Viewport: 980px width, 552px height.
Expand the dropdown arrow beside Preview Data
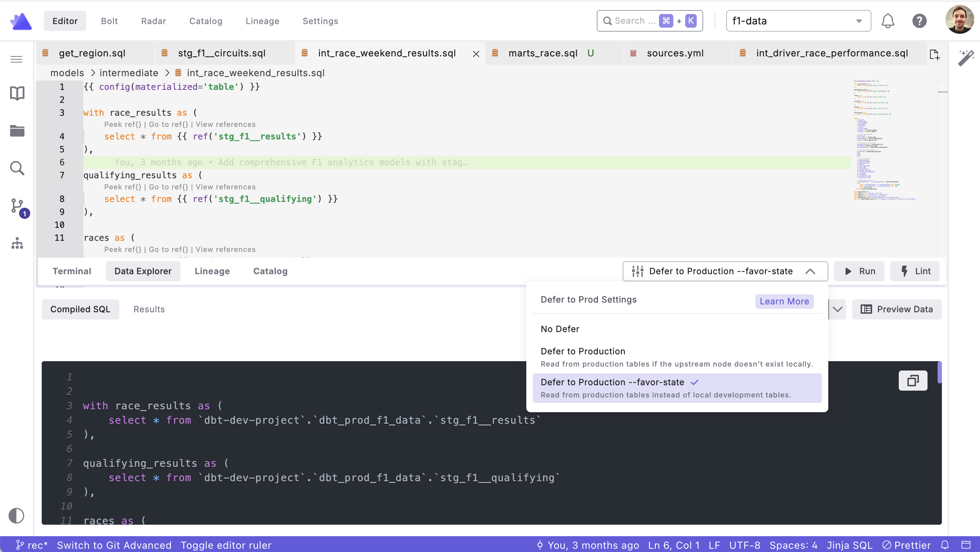click(837, 309)
